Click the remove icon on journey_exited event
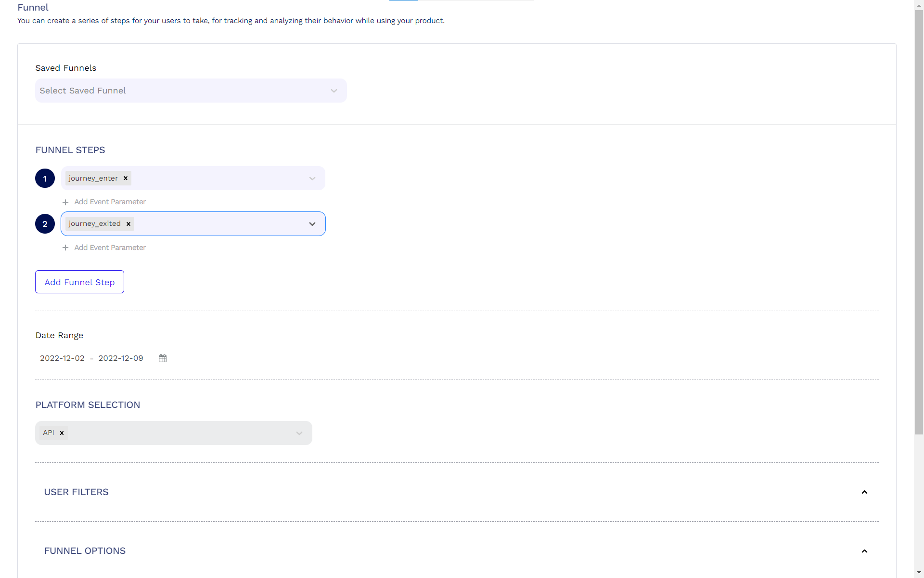 128,223
